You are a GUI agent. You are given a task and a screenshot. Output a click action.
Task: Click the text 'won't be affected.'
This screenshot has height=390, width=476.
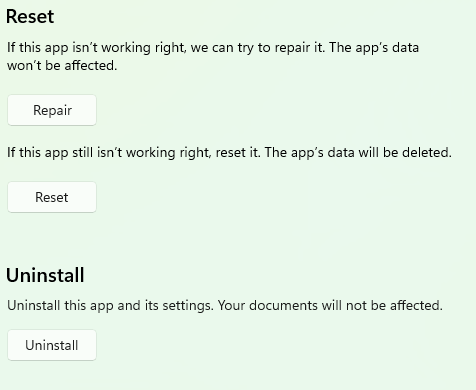[x=62, y=65]
